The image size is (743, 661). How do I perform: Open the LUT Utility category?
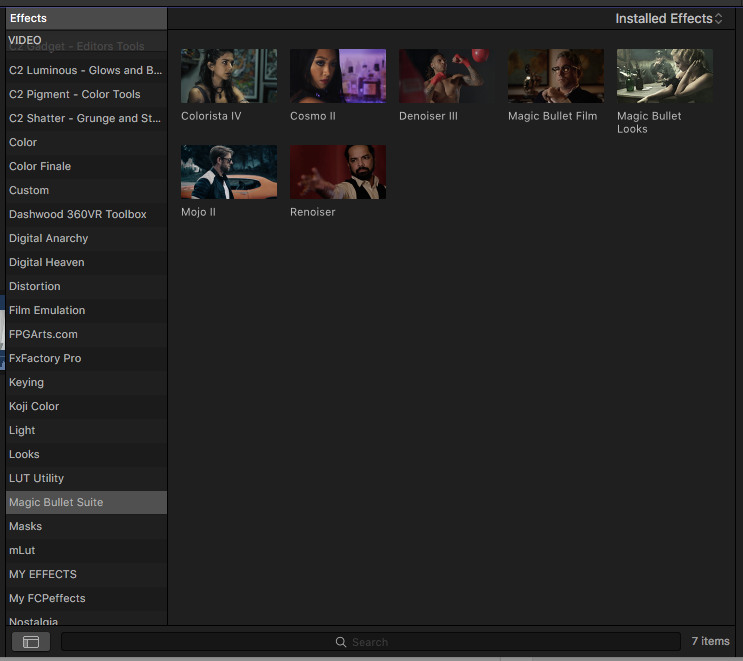coord(36,478)
